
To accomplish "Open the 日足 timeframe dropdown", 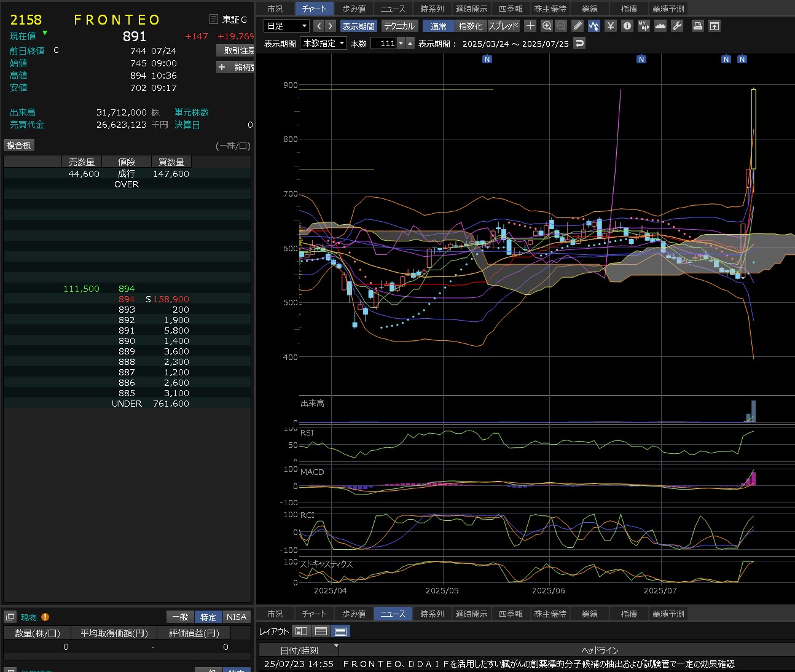I will (286, 26).
